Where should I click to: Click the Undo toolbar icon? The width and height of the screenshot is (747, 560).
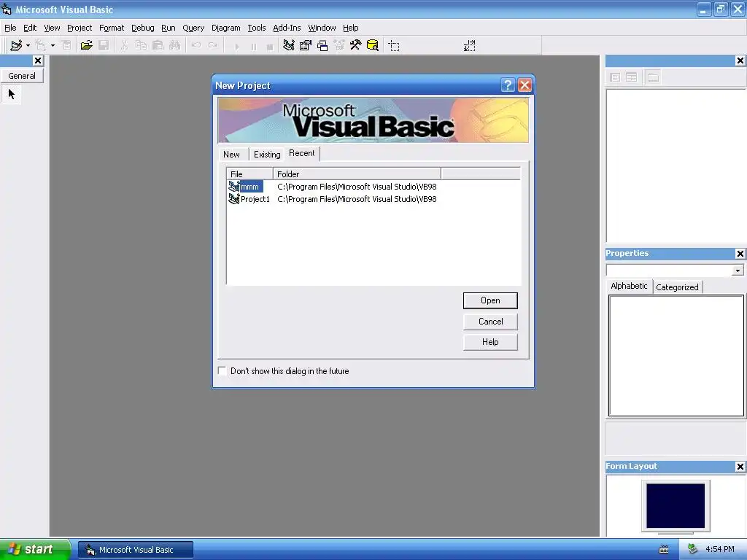point(196,45)
